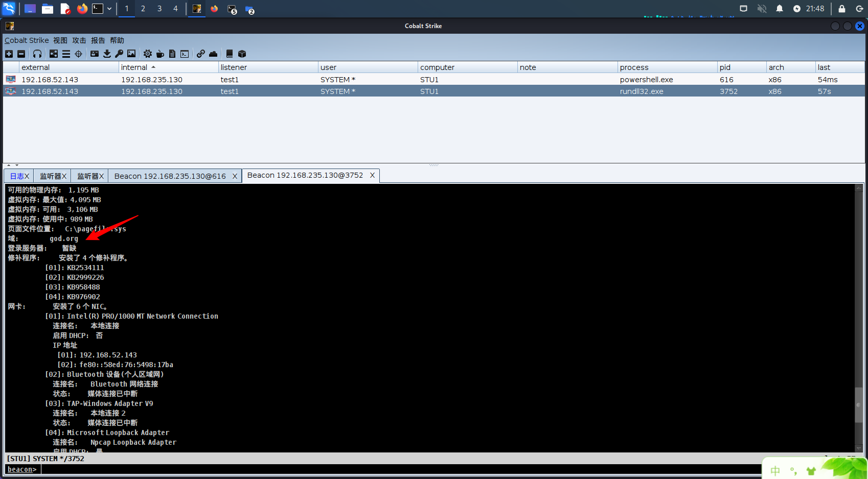Manage web server via cloud icon
868x479 pixels.
click(x=213, y=54)
